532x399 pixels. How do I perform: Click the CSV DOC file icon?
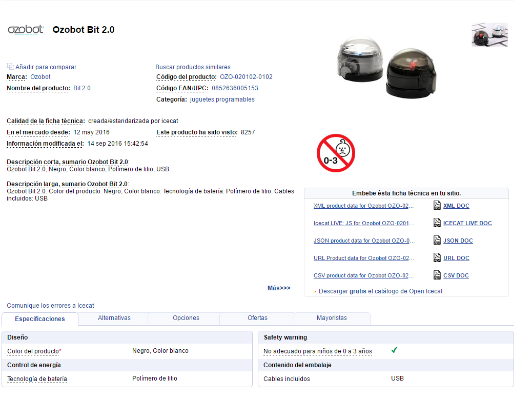(x=437, y=275)
